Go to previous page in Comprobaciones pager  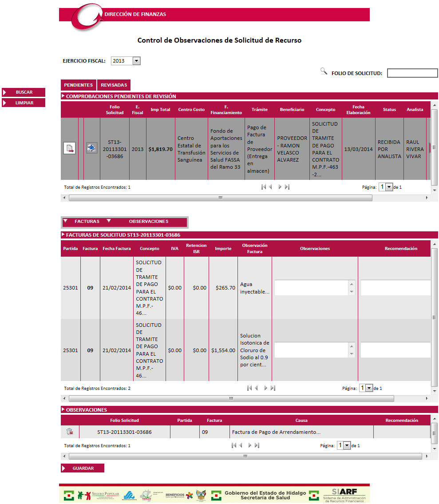coord(271,187)
